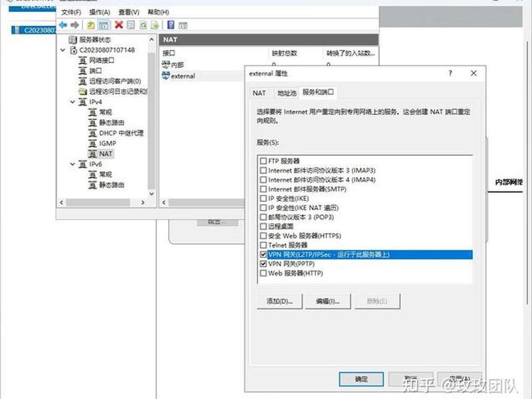Check the IMAP3 mail protocol checkbox
Screen dimensions: 532x399
263,170
